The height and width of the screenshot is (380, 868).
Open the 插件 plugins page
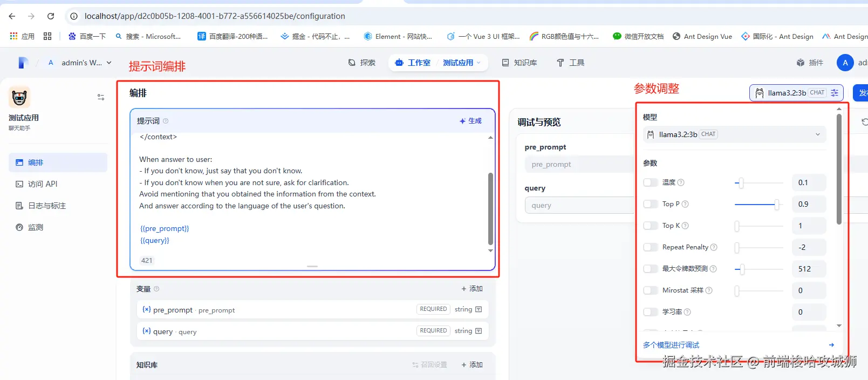click(x=810, y=63)
